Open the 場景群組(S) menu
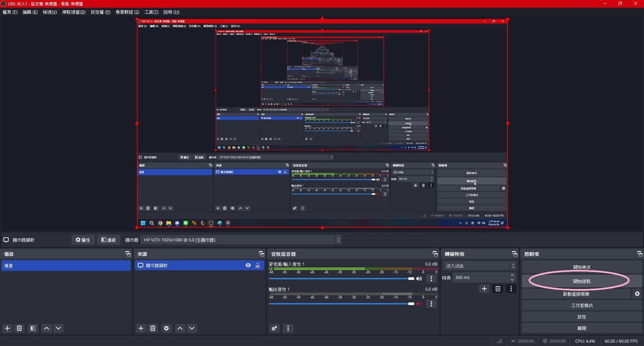The height and width of the screenshot is (346, 644). coord(127,12)
